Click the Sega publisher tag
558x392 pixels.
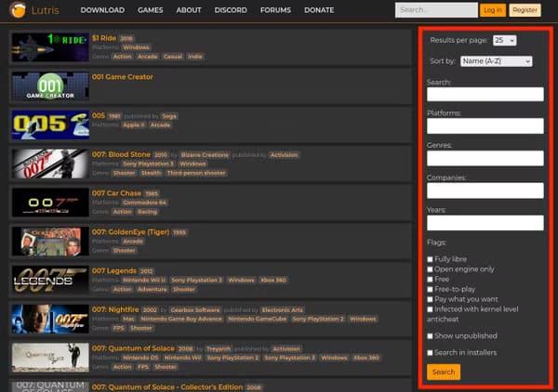(169, 116)
